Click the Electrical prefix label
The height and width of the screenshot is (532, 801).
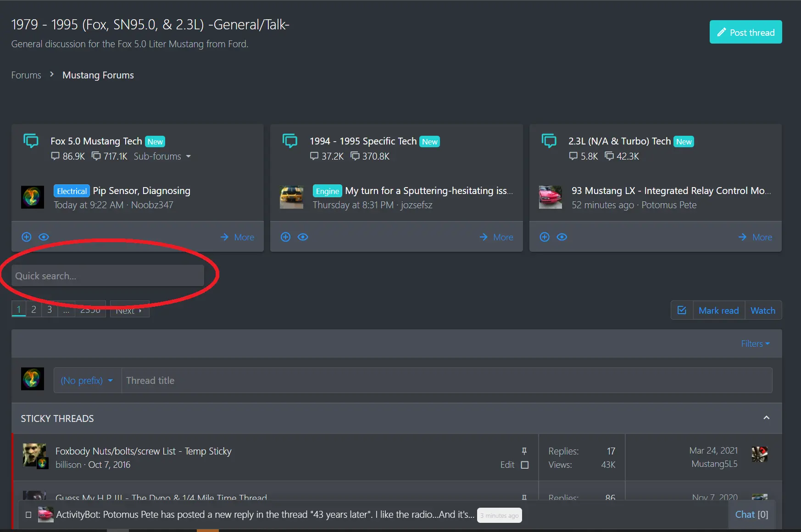point(72,191)
